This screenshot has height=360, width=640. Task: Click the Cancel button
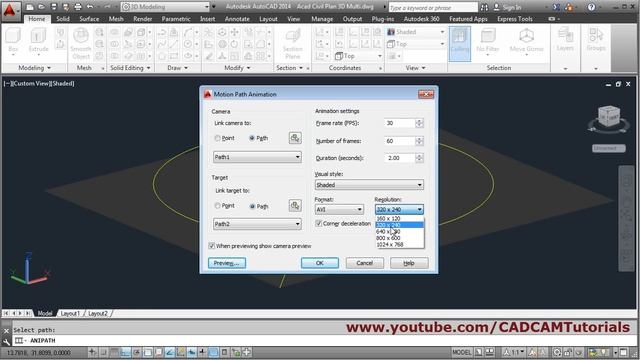(364, 263)
